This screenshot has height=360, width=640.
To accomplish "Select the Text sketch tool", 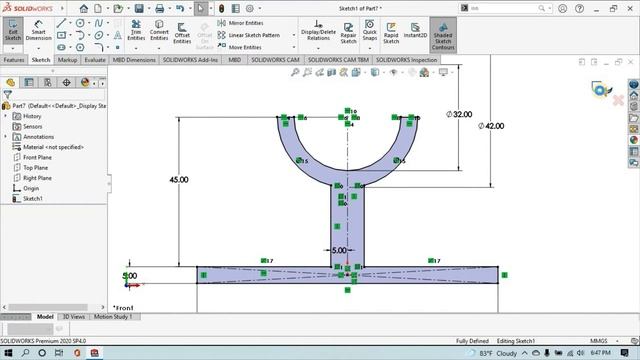I will (x=118, y=36).
